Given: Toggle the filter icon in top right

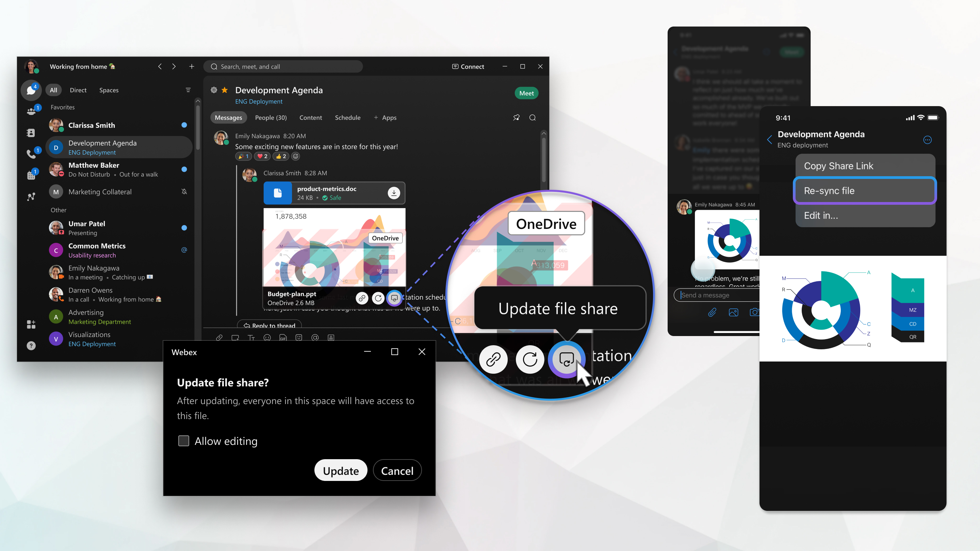Looking at the screenshot, I should tap(189, 90).
